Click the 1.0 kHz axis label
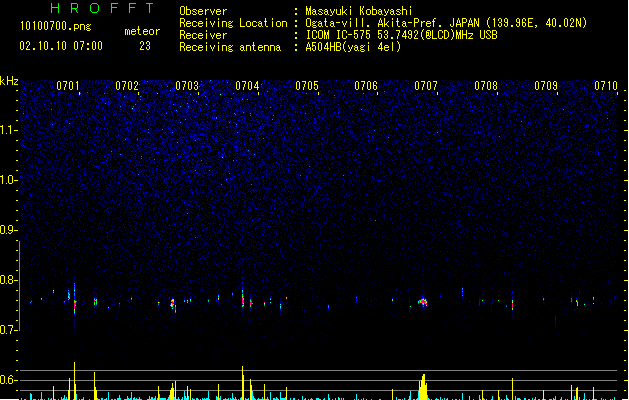This screenshot has width=629, height=400. coord(8,180)
